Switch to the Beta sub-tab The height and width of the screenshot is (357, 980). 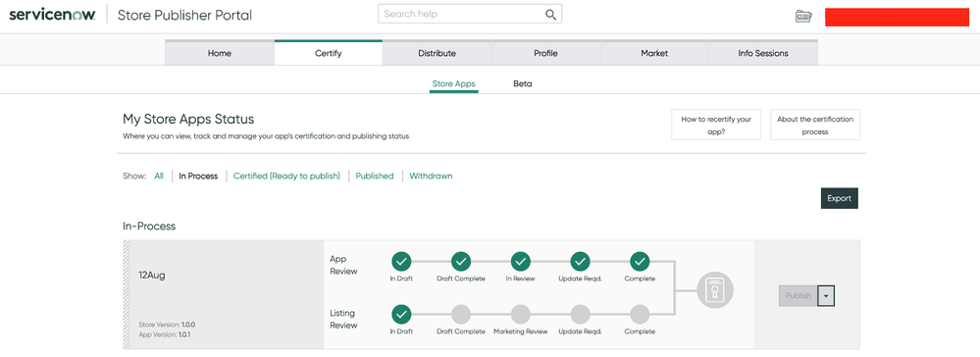tap(523, 83)
